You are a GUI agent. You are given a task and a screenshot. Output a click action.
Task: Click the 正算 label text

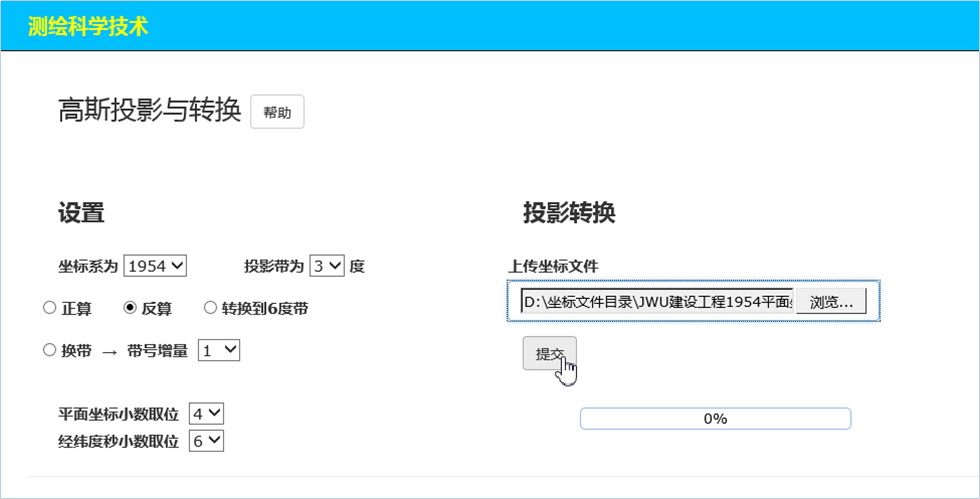(76, 308)
